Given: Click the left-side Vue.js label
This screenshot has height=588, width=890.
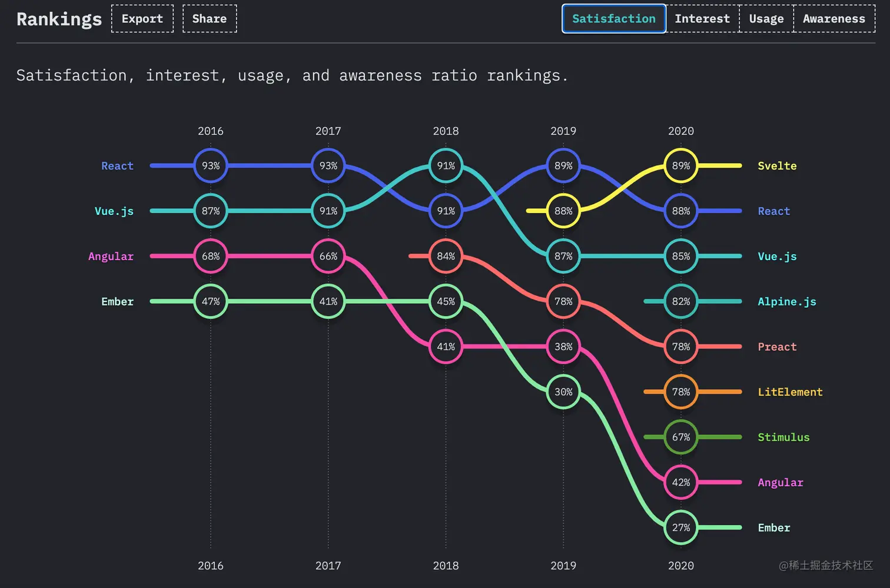Looking at the screenshot, I should click(x=114, y=211).
